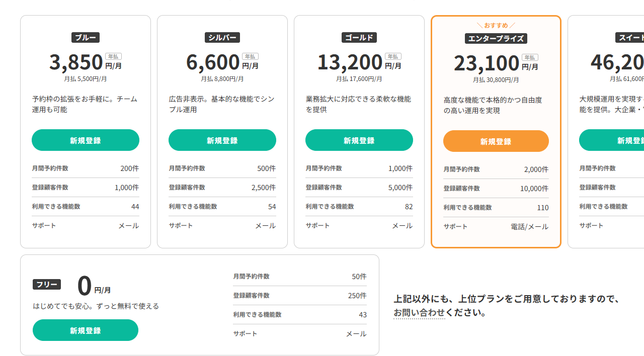Click フリー plan price 0 円/月
The width and height of the screenshot is (644, 356).
click(94, 286)
